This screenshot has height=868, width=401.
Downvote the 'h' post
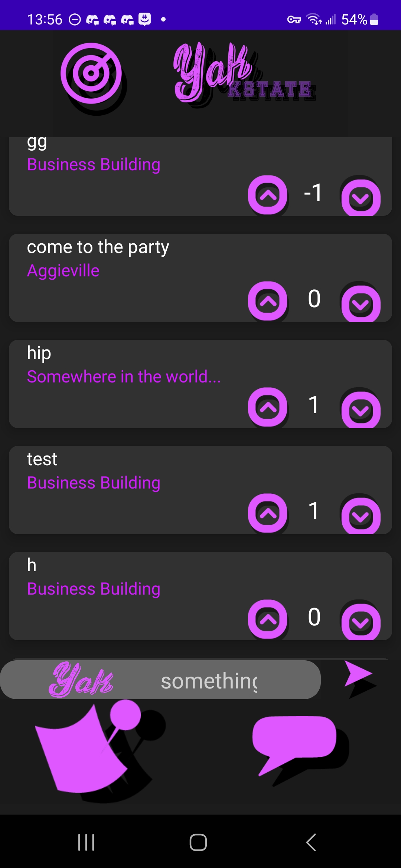(361, 622)
